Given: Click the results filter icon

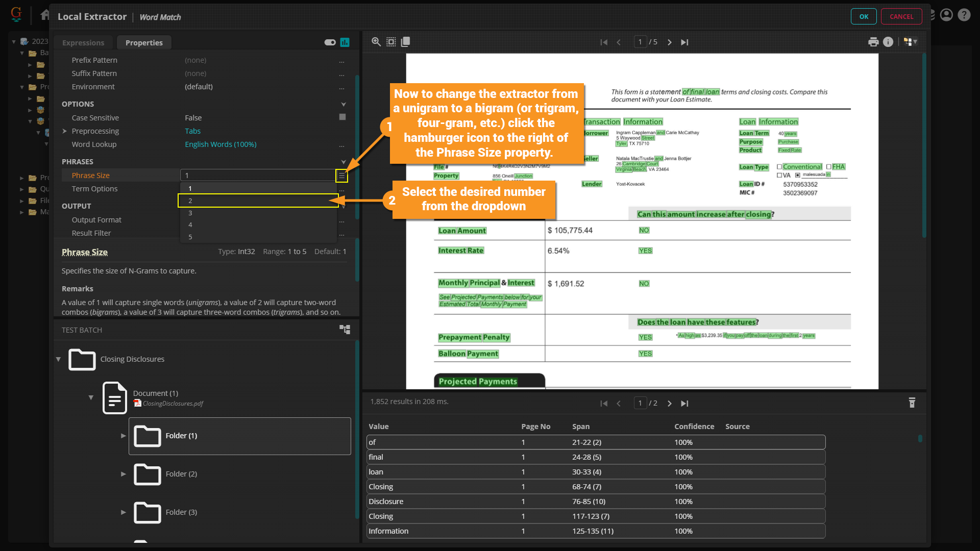Looking at the screenshot, I should pos(912,403).
